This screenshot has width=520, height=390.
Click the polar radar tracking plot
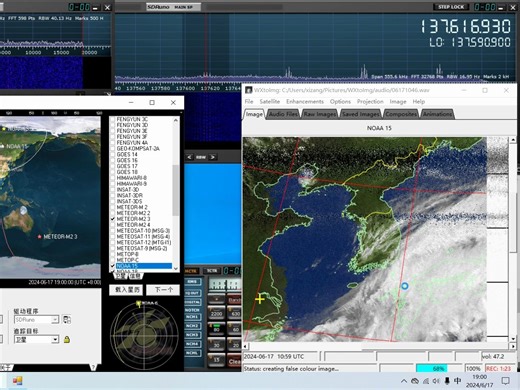coord(144,337)
